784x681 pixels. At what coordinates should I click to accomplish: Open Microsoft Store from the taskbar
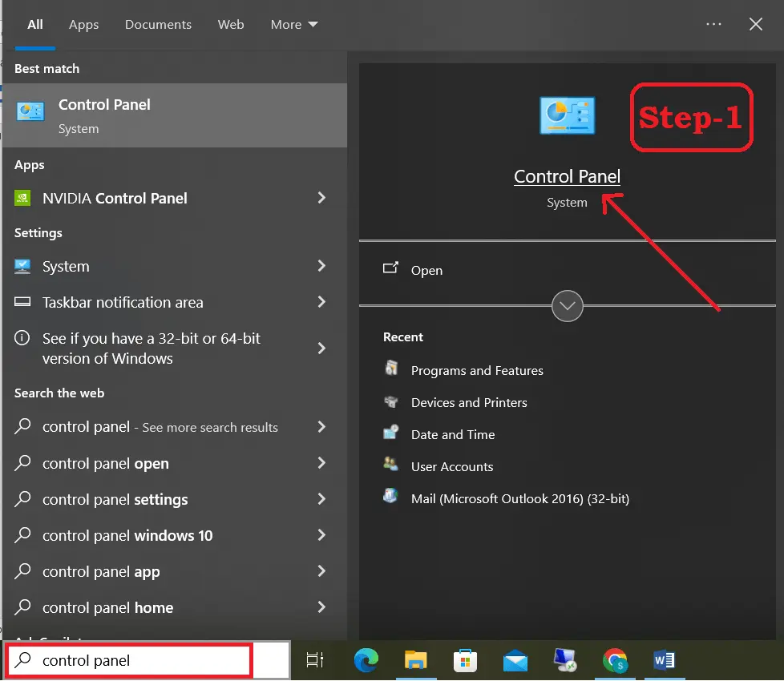[x=465, y=660]
